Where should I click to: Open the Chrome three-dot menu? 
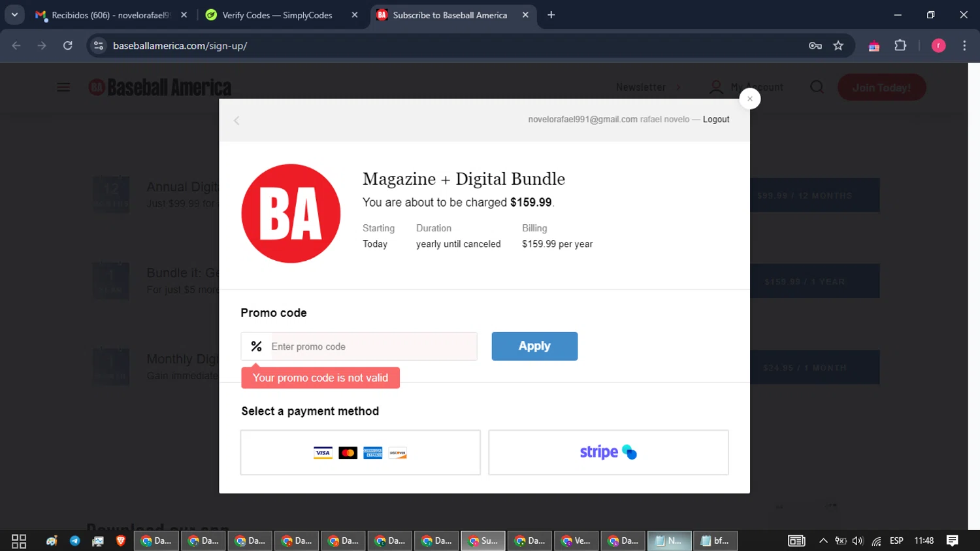pyautogui.click(x=964, y=46)
